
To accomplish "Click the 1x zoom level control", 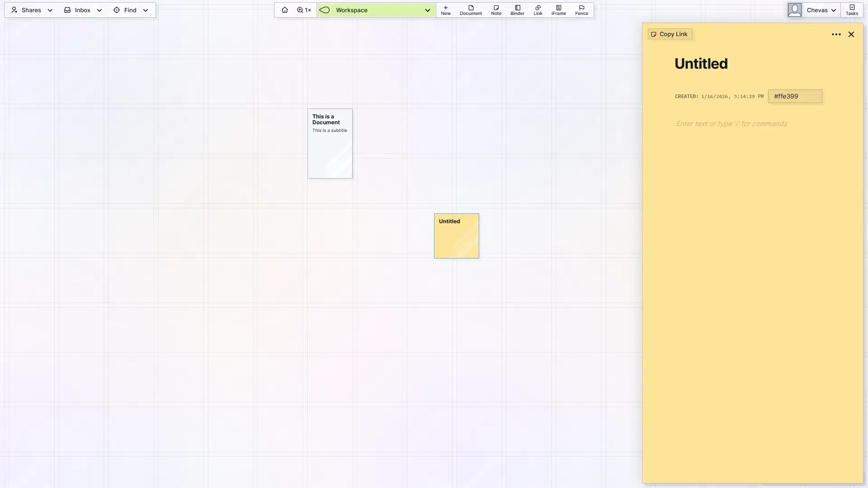I will (x=303, y=9).
